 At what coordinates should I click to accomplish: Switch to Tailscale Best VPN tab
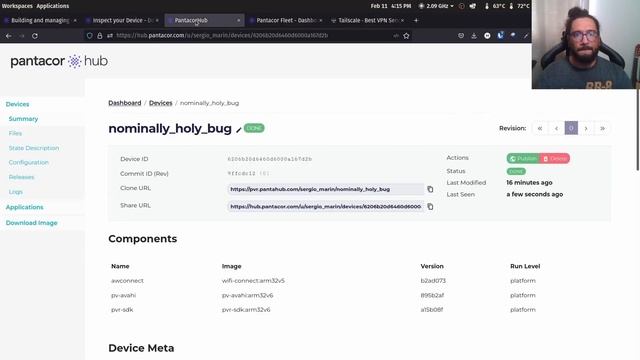click(368, 20)
